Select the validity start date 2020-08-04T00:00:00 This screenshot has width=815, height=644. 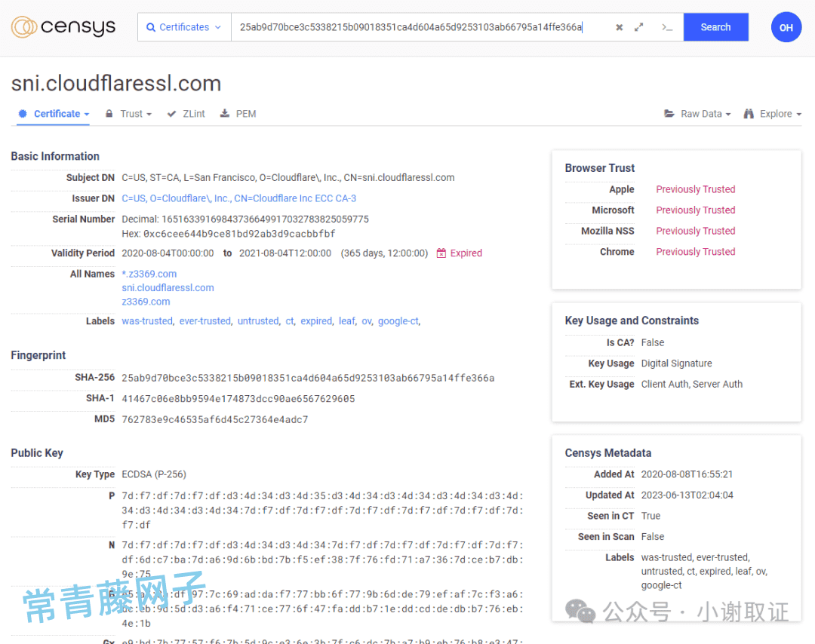(168, 253)
